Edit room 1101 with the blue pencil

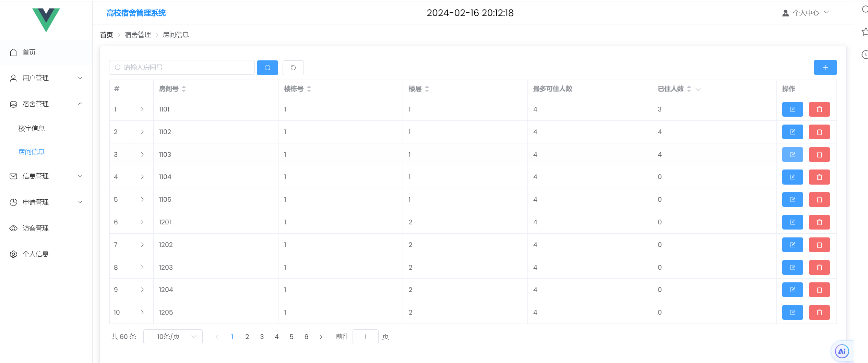792,109
